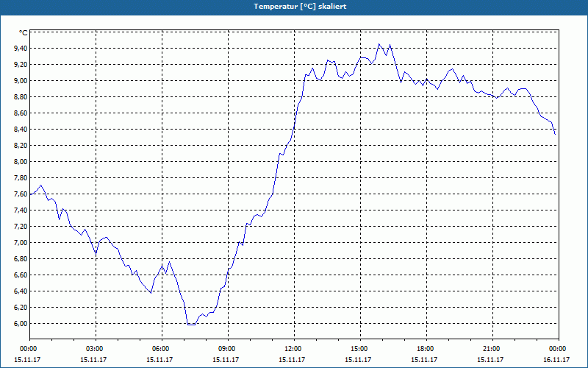
Task: Select the 6,20 y-axis label
Action: 21,307
